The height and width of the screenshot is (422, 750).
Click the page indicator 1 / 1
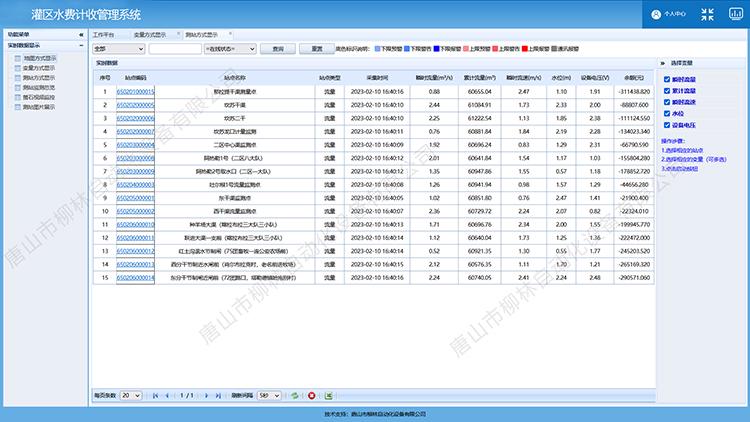pyautogui.click(x=187, y=396)
